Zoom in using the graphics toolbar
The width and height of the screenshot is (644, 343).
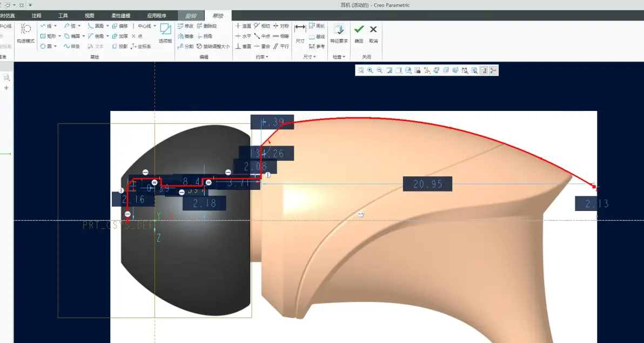(x=370, y=70)
